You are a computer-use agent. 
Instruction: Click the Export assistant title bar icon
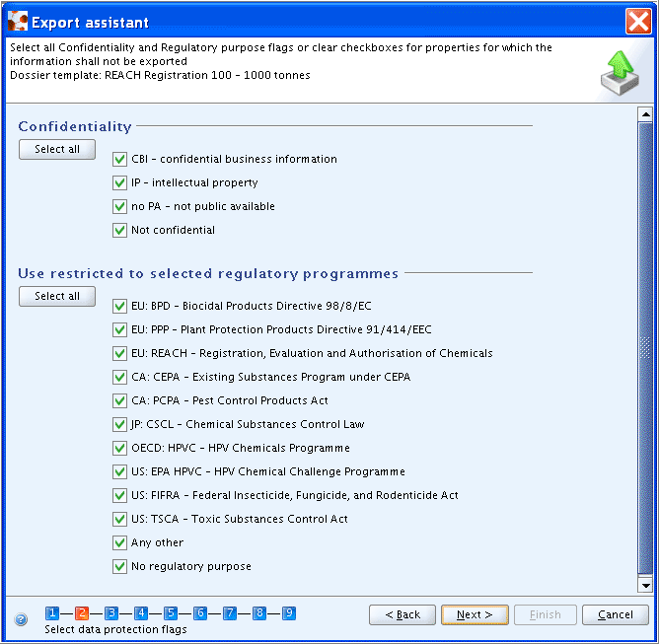[18, 21]
